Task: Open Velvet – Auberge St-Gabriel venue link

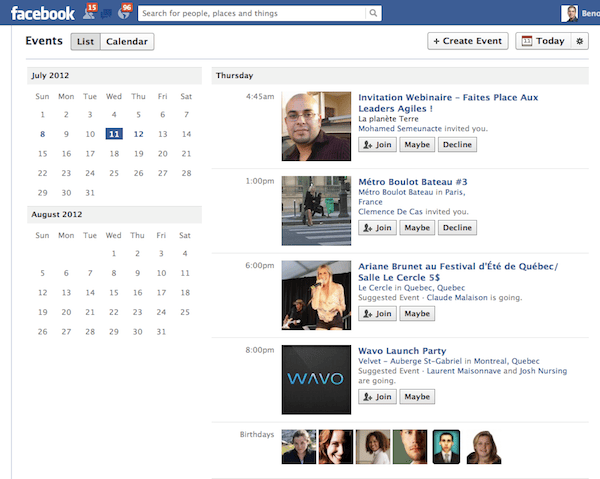Action: pyautogui.click(x=410, y=361)
